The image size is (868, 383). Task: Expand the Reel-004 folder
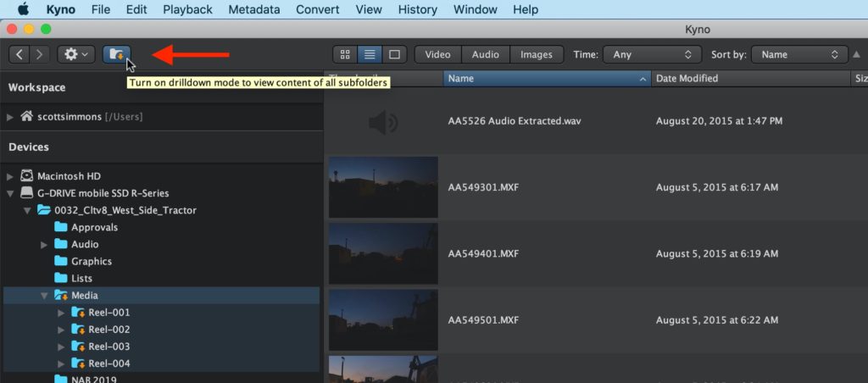61,364
